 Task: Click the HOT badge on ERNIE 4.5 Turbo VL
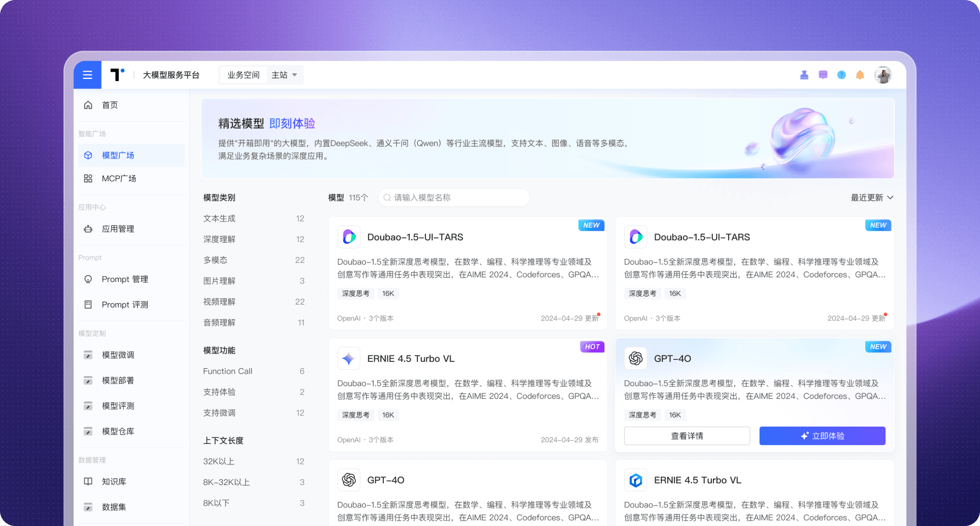(x=592, y=347)
